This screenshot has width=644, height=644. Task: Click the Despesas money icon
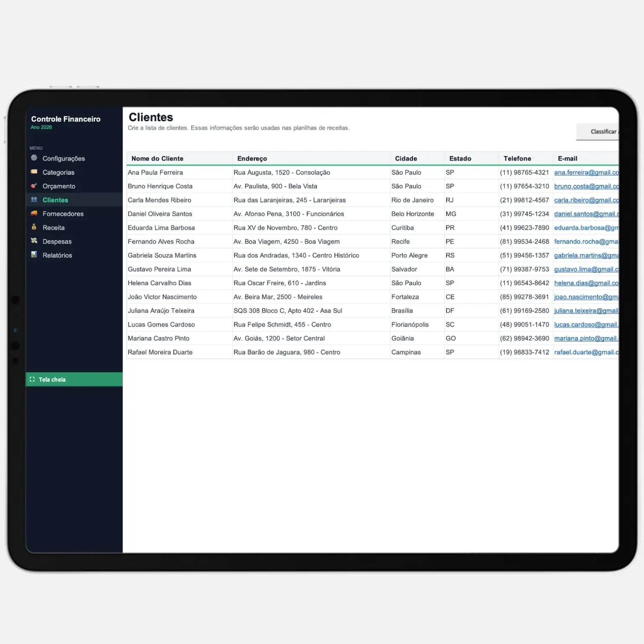(34, 241)
